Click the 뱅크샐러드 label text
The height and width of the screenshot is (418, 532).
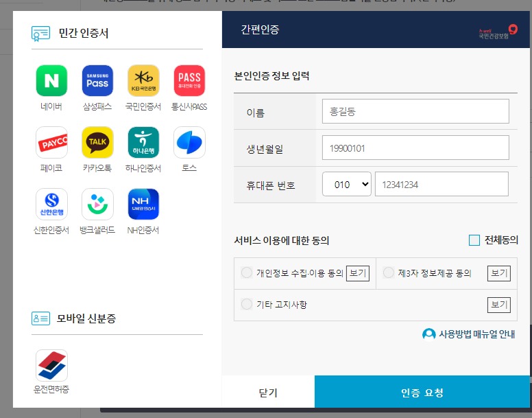[x=97, y=230]
